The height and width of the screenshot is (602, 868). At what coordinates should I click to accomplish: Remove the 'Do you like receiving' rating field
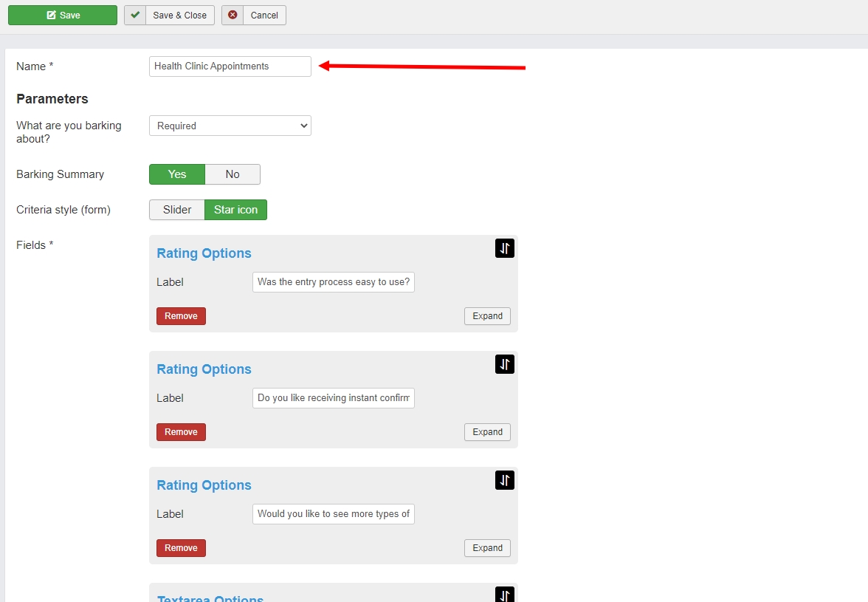pos(181,432)
